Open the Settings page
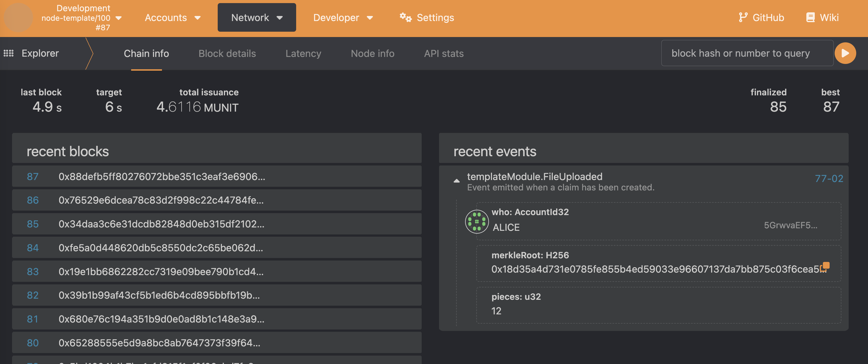 tap(427, 18)
